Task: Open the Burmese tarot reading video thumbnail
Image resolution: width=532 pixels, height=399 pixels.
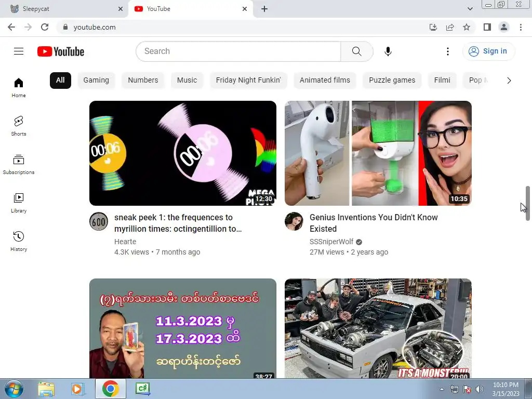Action: (x=183, y=328)
